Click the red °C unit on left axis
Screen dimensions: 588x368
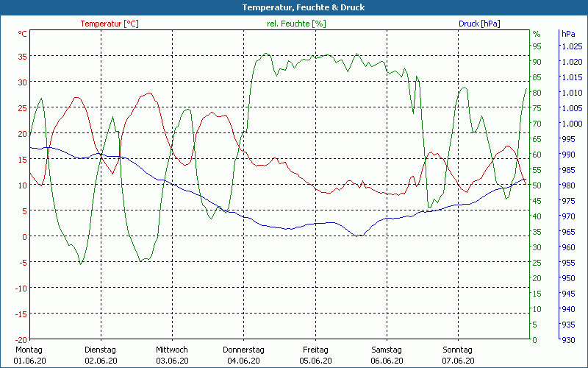click(22, 34)
